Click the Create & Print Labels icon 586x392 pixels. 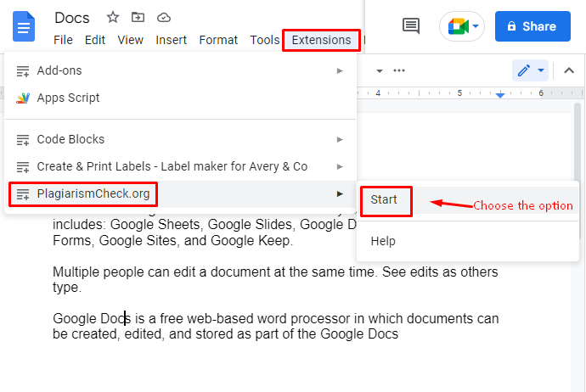point(23,167)
